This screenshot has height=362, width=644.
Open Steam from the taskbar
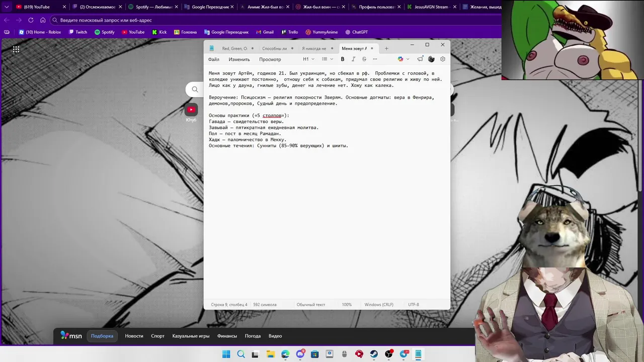(x=374, y=354)
